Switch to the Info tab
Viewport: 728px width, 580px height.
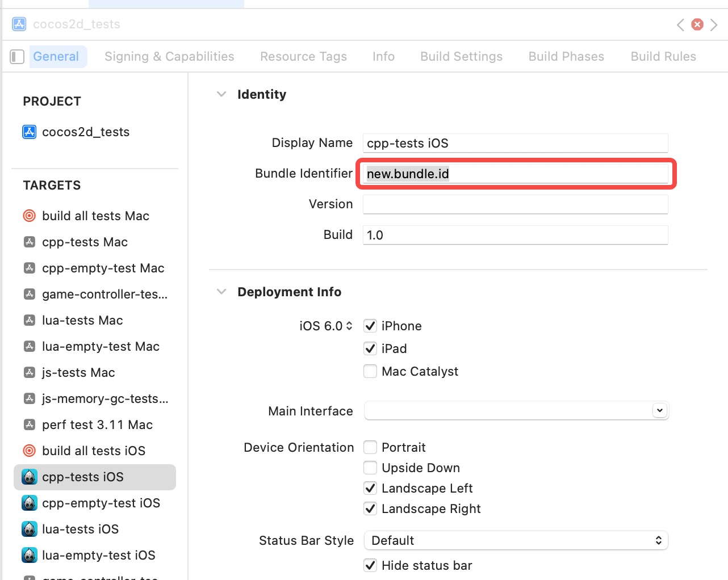pyautogui.click(x=383, y=57)
